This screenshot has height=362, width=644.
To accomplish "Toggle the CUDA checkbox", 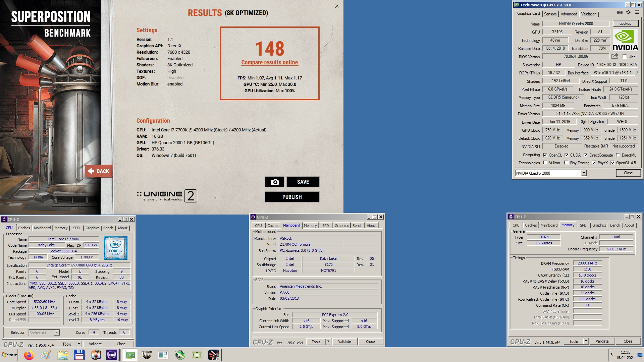I will click(x=567, y=155).
